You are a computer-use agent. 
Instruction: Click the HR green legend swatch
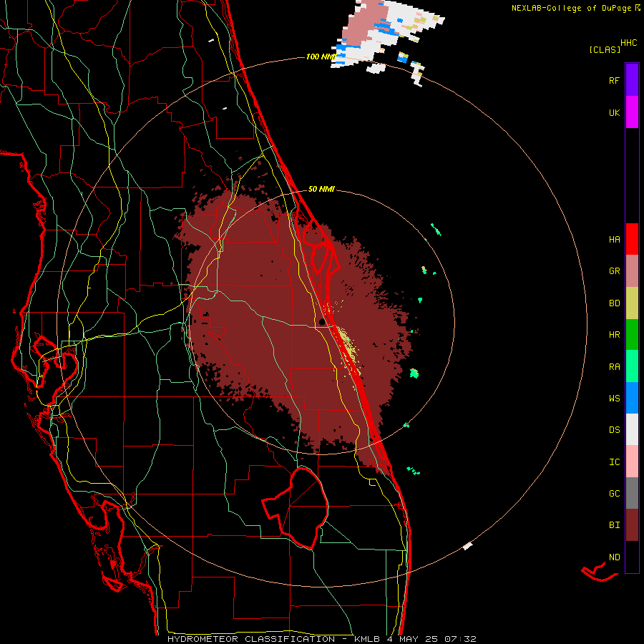(632, 335)
